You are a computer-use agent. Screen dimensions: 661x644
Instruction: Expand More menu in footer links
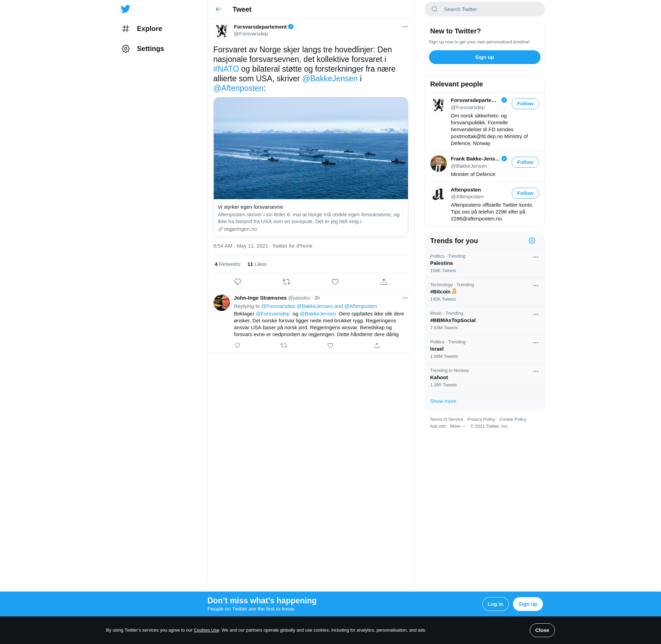(457, 426)
